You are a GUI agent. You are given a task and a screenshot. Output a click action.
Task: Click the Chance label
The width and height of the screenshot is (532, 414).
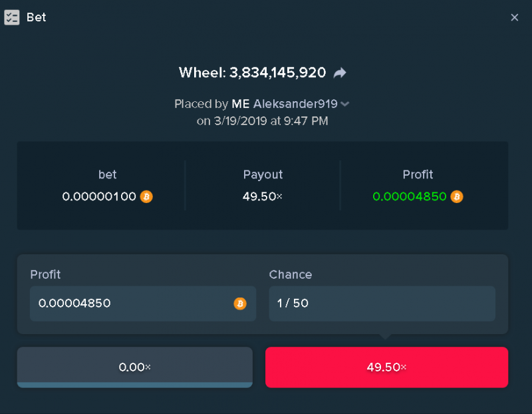tap(291, 274)
